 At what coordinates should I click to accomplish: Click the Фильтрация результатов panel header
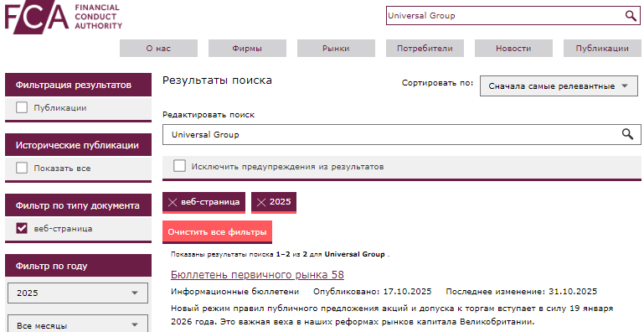tap(78, 85)
